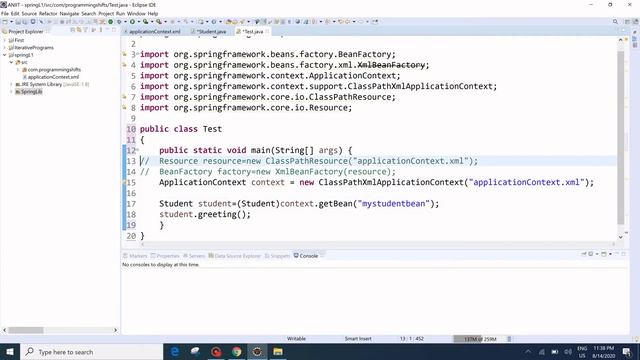Click 'Writable' in the status bar
640x360 pixels.
[x=296, y=339]
